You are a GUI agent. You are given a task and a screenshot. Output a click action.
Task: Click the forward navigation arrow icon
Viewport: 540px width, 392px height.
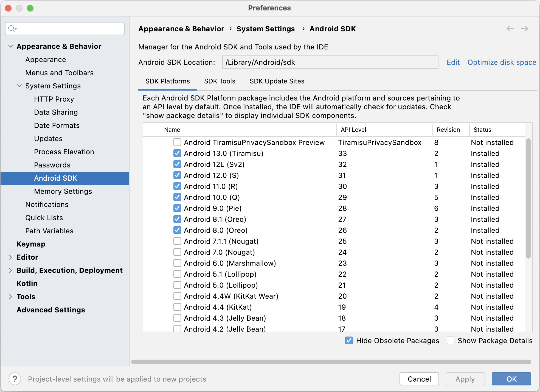tap(525, 29)
